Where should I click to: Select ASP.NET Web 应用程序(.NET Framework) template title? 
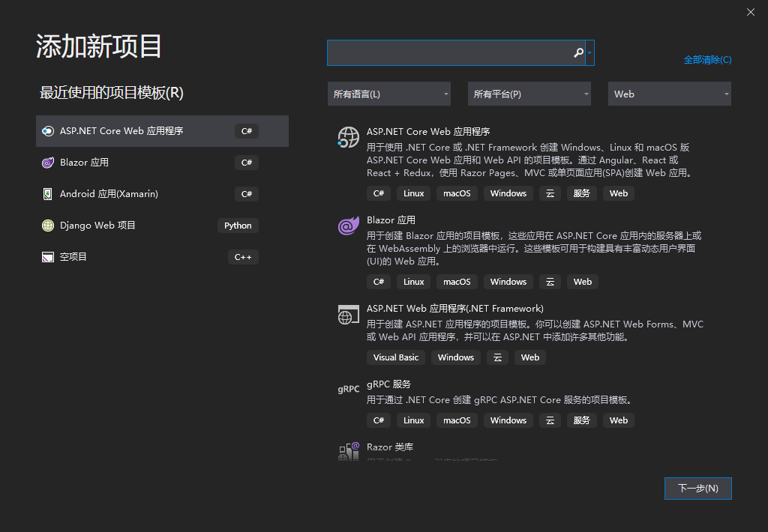point(455,308)
